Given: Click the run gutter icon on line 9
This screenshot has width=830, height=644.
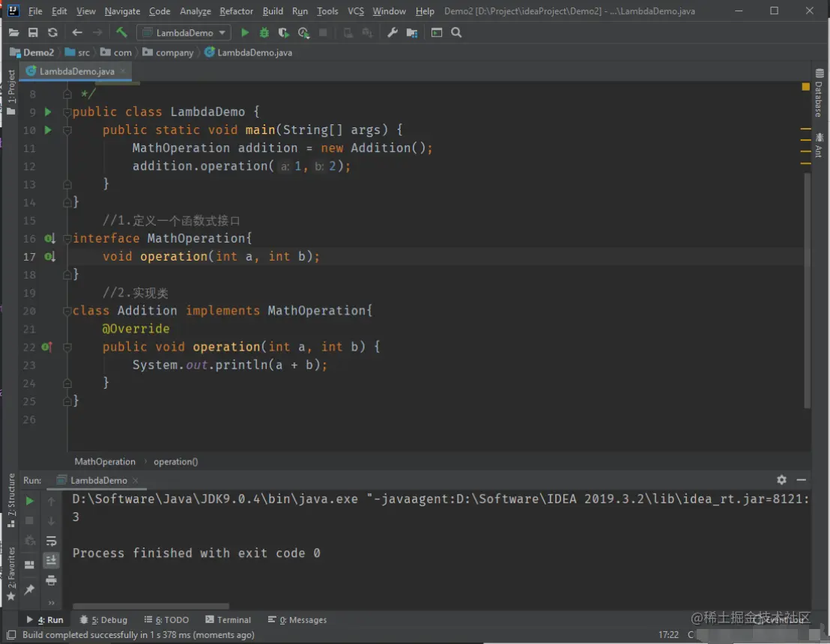Looking at the screenshot, I should point(48,112).
